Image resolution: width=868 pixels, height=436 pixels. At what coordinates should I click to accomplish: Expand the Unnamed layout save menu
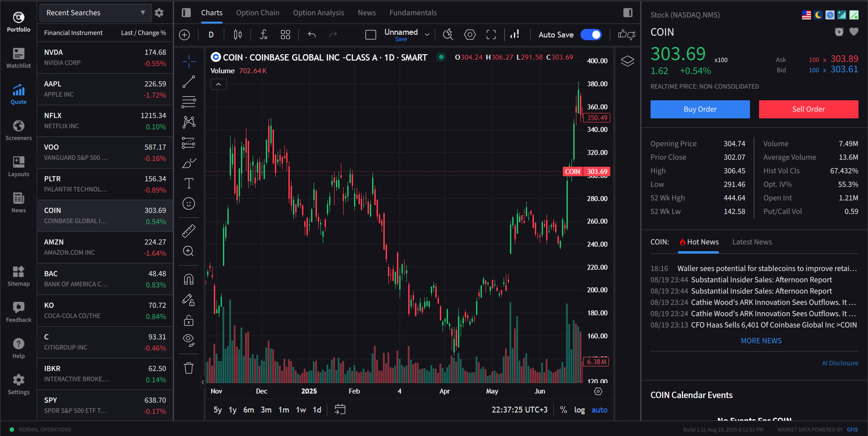point(427,35)
